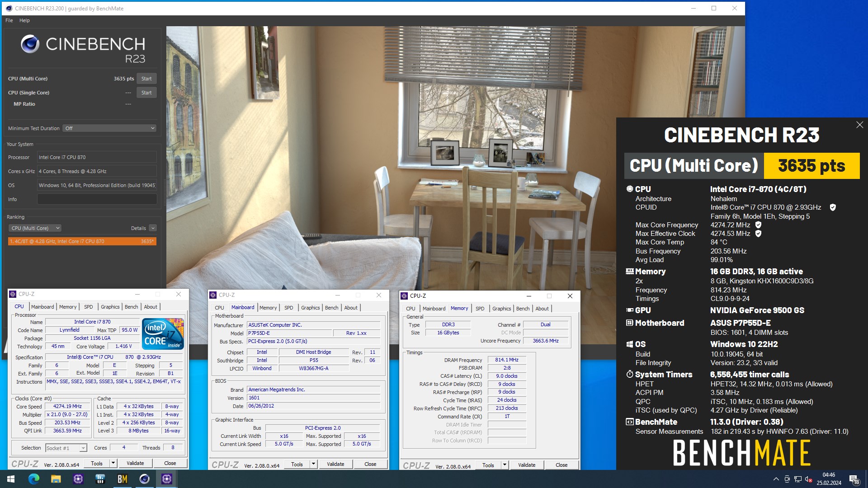The height and width of the screenshot is (488, 868).
Task: Close the BenchMate result overlay
Action: pyautogui.click(x=859, y=125)
